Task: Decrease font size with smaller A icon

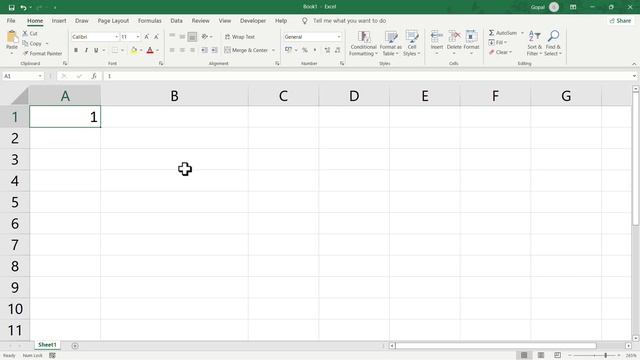Action: pos(156,37)
